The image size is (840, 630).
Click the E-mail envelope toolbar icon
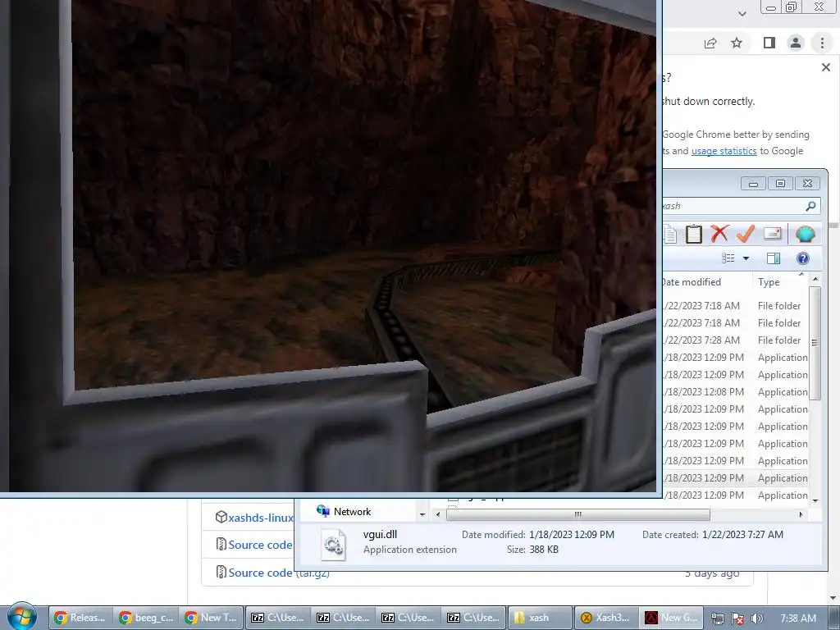773,234
